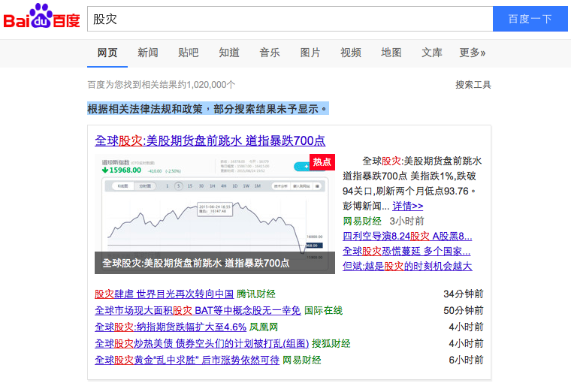Open link 四利空导演8.24股灾 A股黑8...

pos(407,236)
